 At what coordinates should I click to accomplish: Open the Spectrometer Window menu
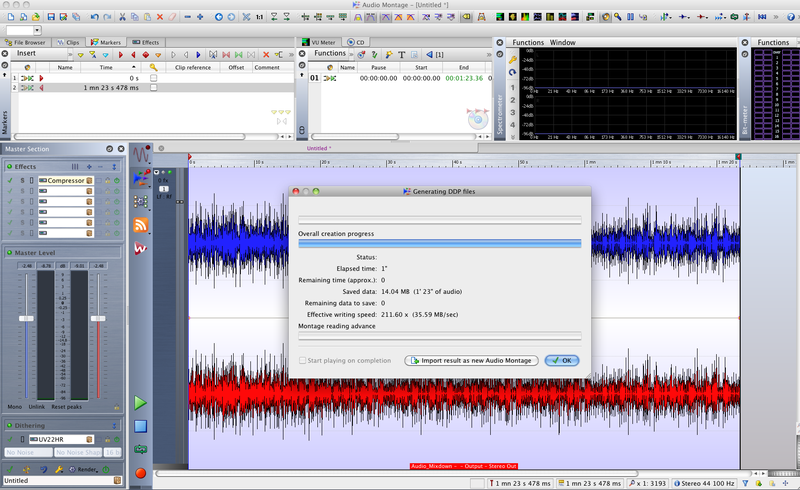click(x=562, y=42)
